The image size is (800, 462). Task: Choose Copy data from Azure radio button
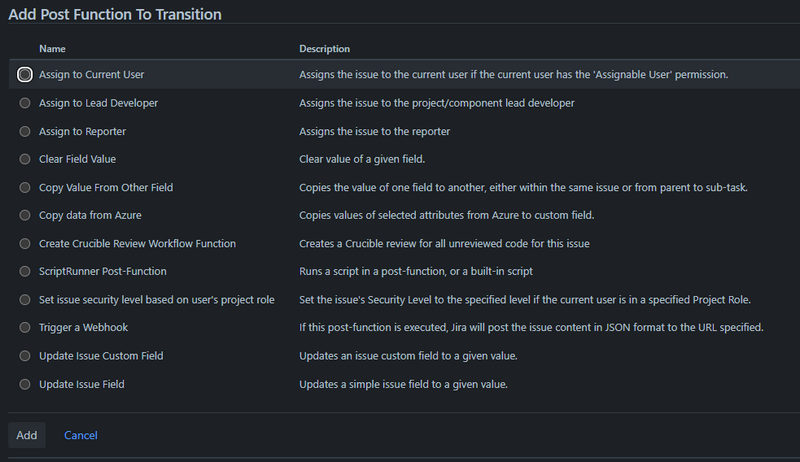click(25, 215)
